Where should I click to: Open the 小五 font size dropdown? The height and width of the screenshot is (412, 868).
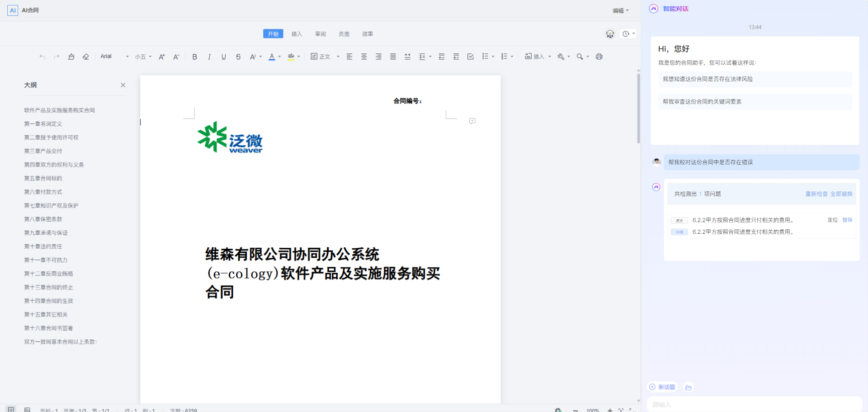[x=143, y=57]
